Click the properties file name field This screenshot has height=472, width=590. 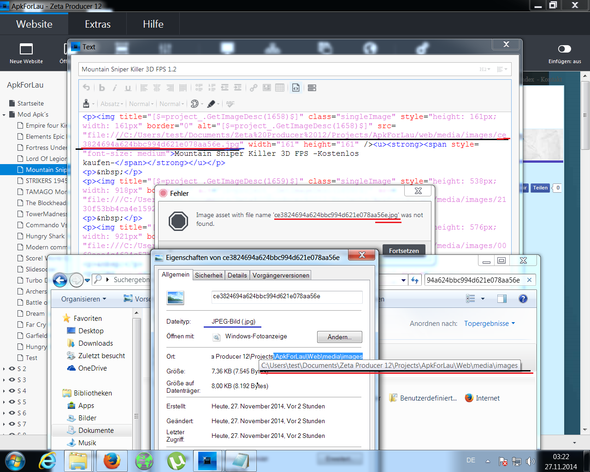point(287,297)
